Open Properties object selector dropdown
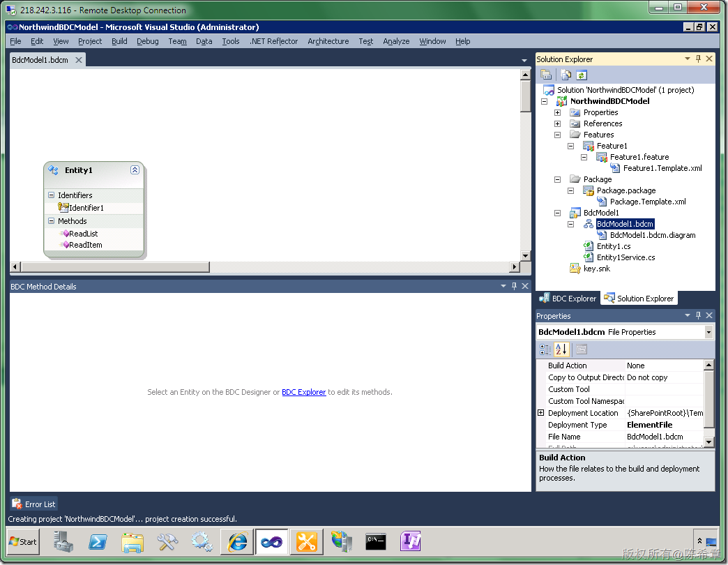 (x=708, y=332)
